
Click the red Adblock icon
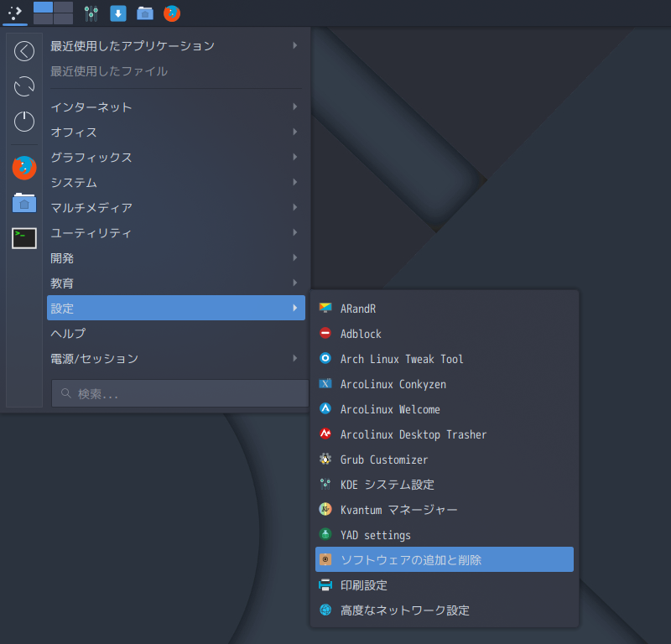pos(325,333)
